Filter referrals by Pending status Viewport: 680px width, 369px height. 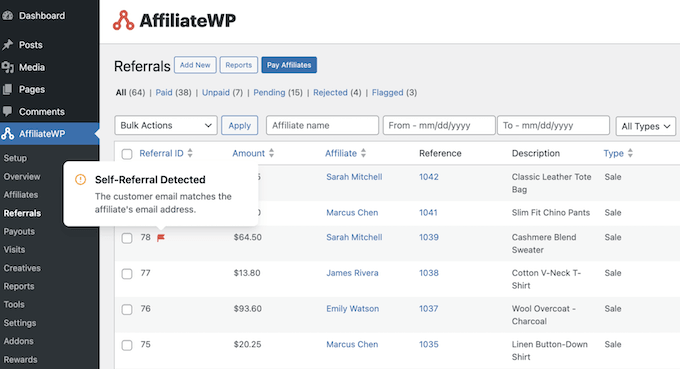[x=269, y=92]
